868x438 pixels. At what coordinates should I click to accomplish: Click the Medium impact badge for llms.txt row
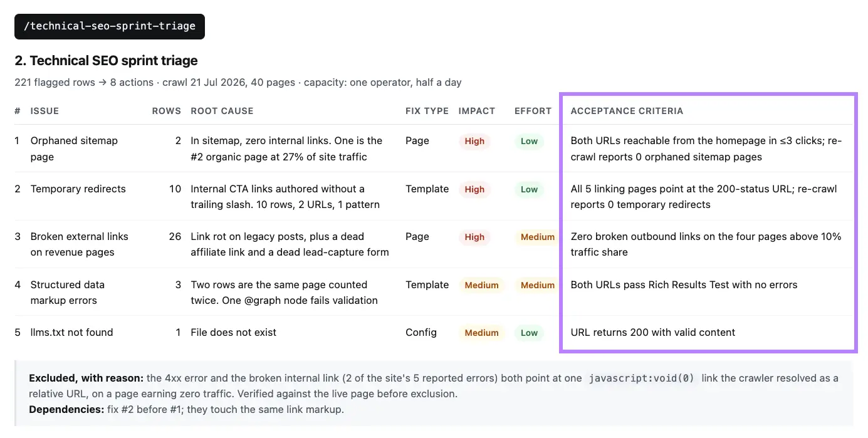pyautogui.click(x=481, y=333)
